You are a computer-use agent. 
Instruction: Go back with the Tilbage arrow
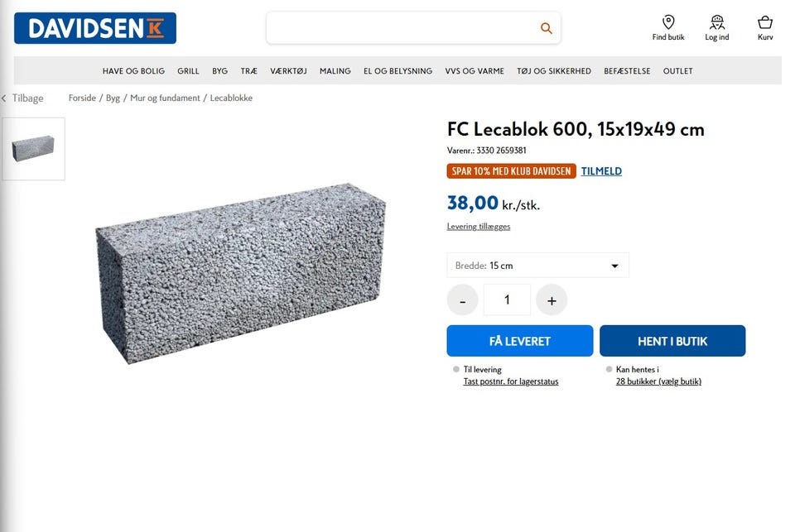(23, 98)
